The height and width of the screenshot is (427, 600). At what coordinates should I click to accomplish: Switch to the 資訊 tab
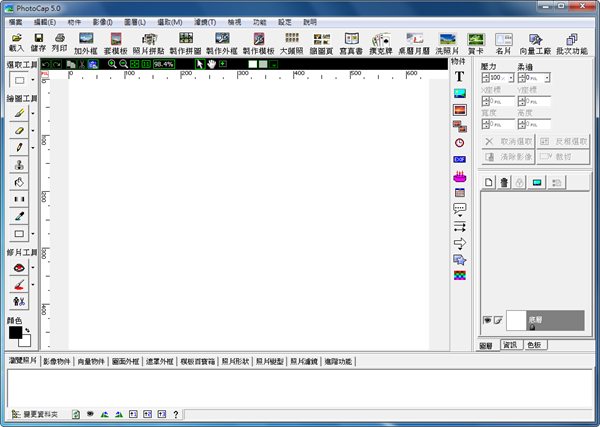[510, 345]
